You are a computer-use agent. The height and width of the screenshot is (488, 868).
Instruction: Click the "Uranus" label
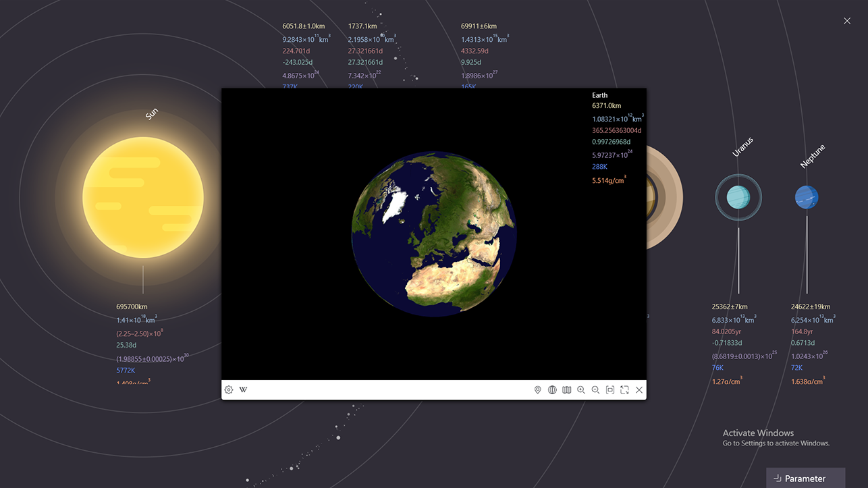click(743, 146)
